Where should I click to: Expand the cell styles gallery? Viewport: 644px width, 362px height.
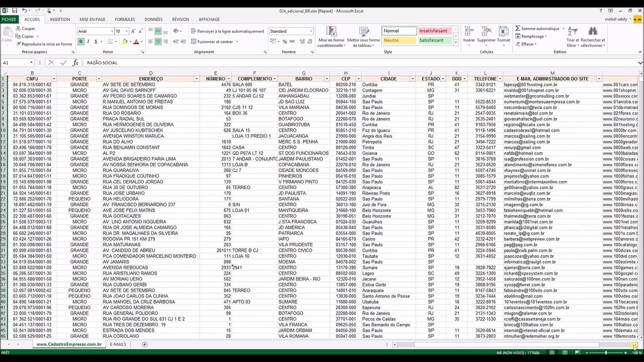coord(455,43)
